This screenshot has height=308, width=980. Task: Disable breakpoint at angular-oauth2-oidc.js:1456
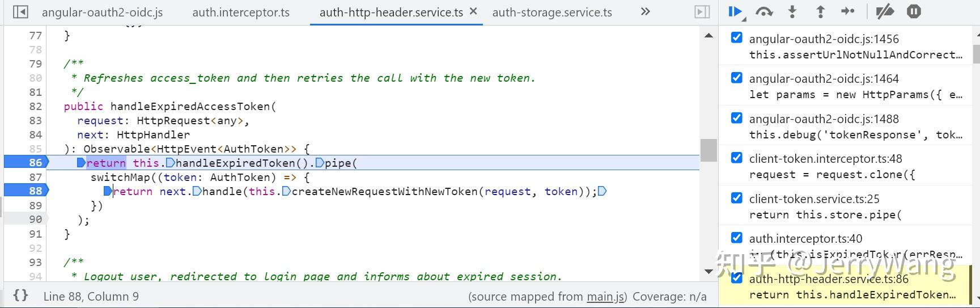pyautogui.click(x=737, y=38)
